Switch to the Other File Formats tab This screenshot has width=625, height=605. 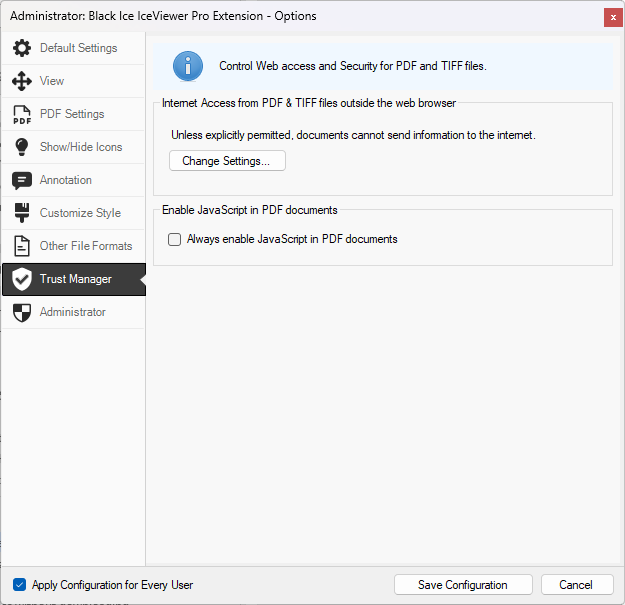click(73, 246)
